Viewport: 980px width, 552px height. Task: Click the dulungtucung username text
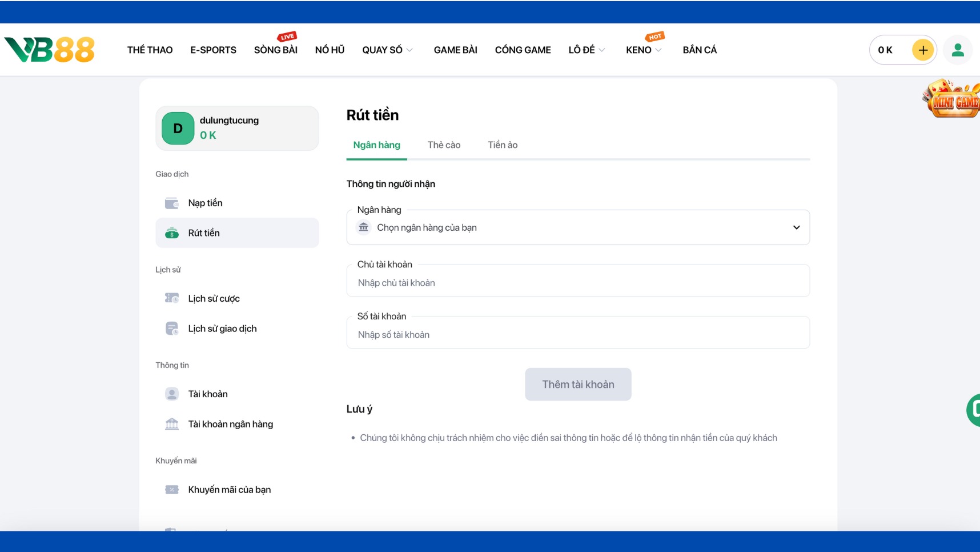(x=229, y=121)
